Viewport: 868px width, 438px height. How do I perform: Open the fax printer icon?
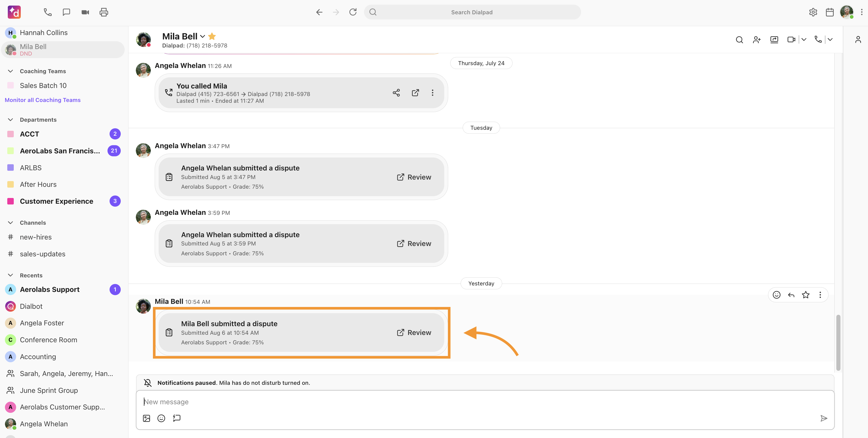click(104, 12)
